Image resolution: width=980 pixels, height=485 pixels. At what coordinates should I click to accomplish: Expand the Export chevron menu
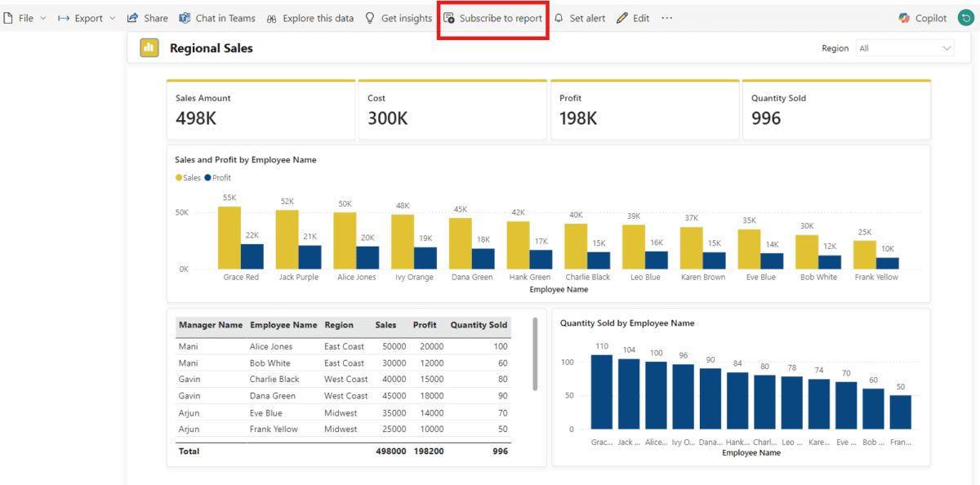click(x=111, y=17)
